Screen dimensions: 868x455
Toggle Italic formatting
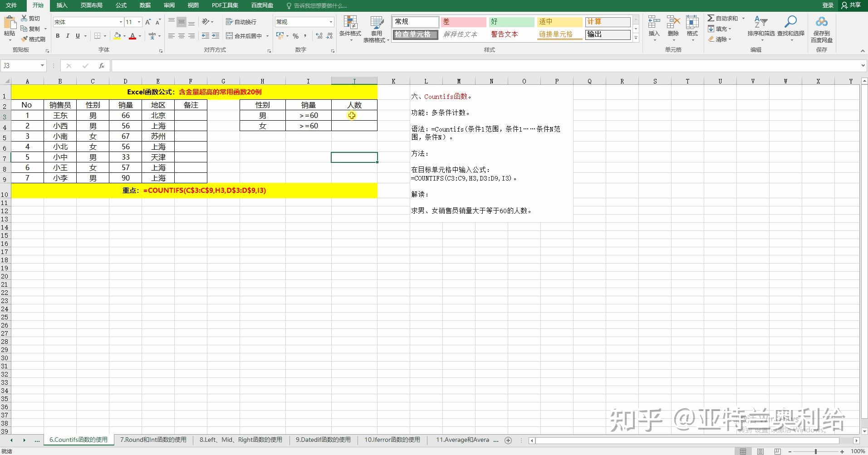click(68, 36)
